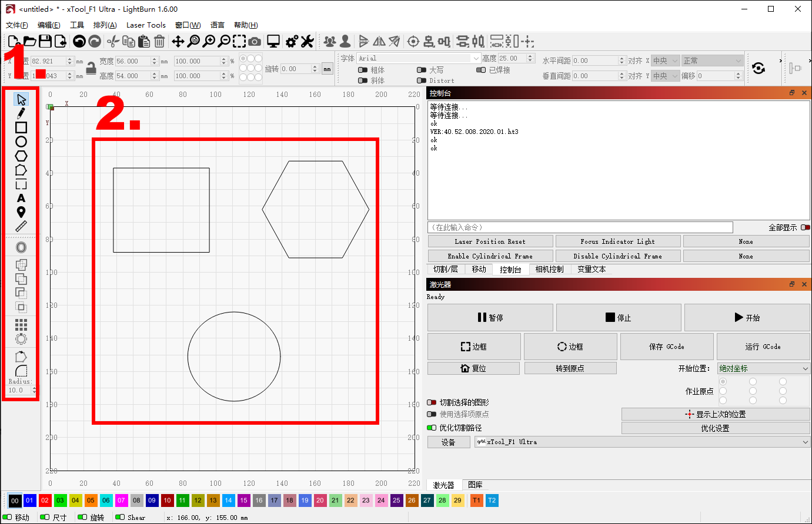Screen dimensions: 812x524
Task: Open the camera capture icon in toolbar
Action: point(255,41)
